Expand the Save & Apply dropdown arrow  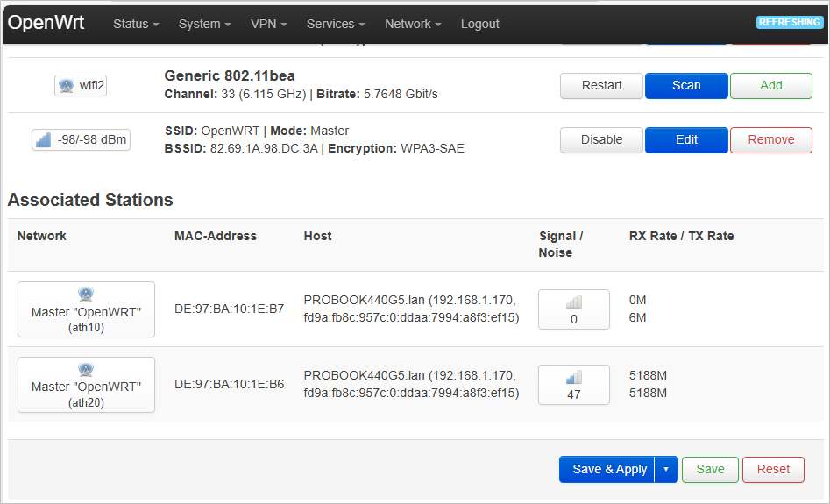(x=666, y=470)
